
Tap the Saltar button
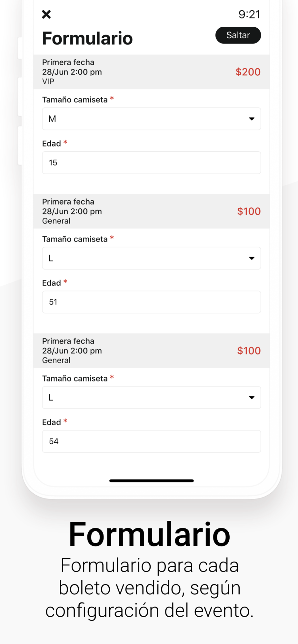[238, 35]
